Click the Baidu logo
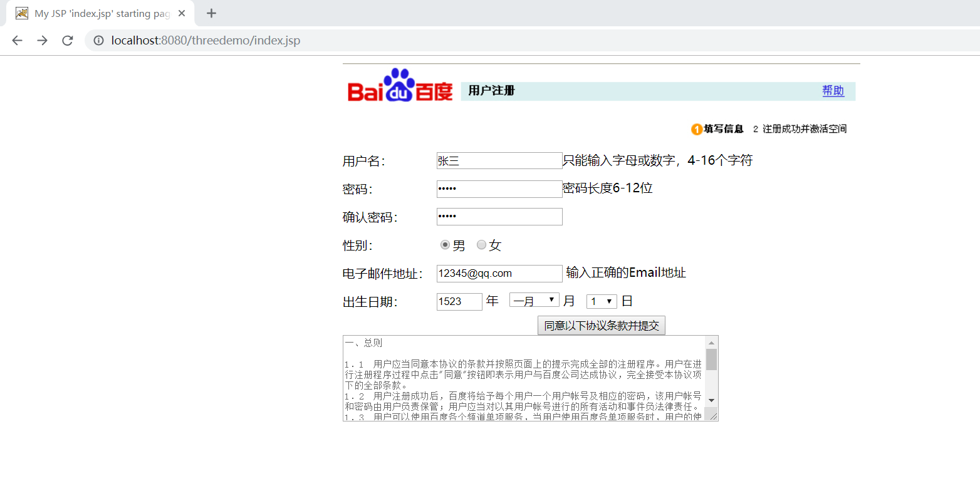The height and width of the screenshot is (491, 980). pyautogui.click(x=400, y=85)
